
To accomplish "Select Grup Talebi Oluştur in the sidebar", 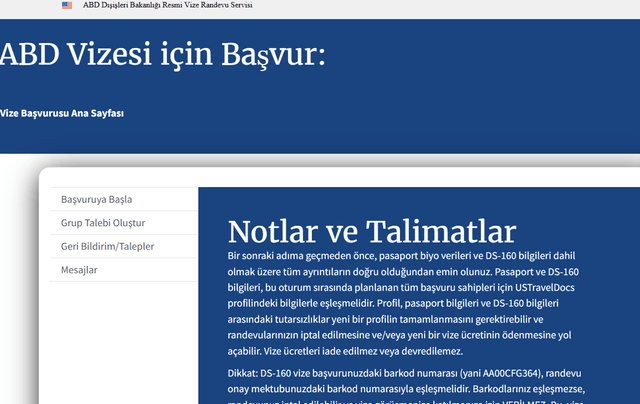I will point(124,223).
